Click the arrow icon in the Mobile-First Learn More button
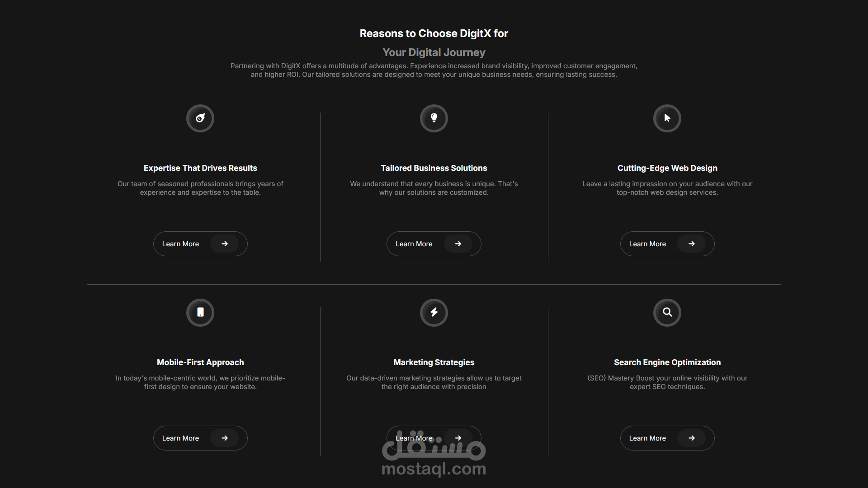 coord(225,438)
